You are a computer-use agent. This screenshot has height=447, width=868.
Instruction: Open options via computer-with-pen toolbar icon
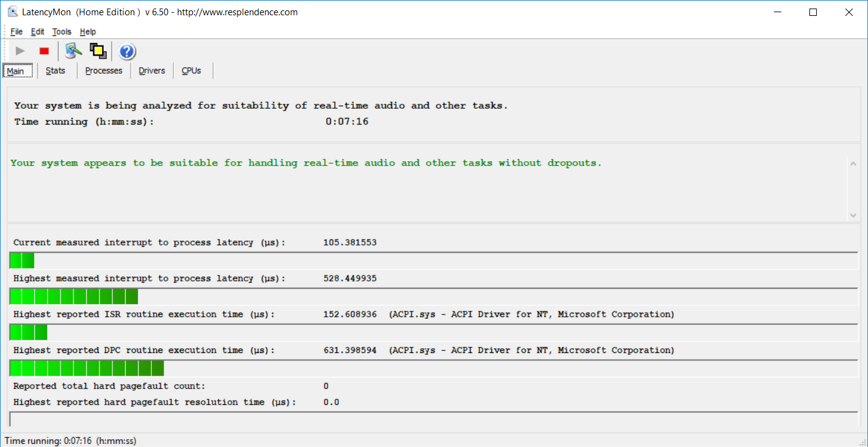pos(73,51)
